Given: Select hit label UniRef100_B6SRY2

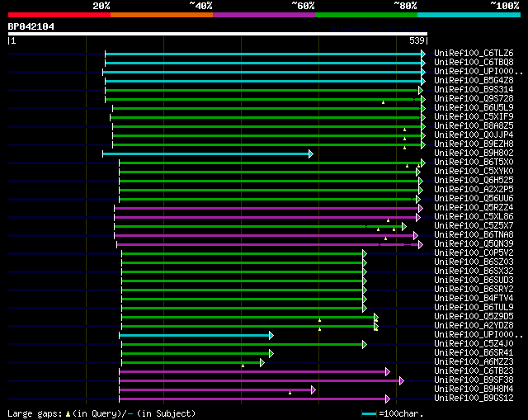Looking at the screenshot, I should [474, 290].
